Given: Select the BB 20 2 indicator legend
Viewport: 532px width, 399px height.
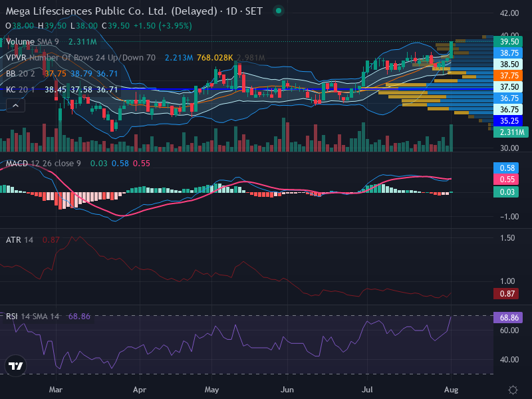Looking at the screenshot, I should [x=21, y=74].
